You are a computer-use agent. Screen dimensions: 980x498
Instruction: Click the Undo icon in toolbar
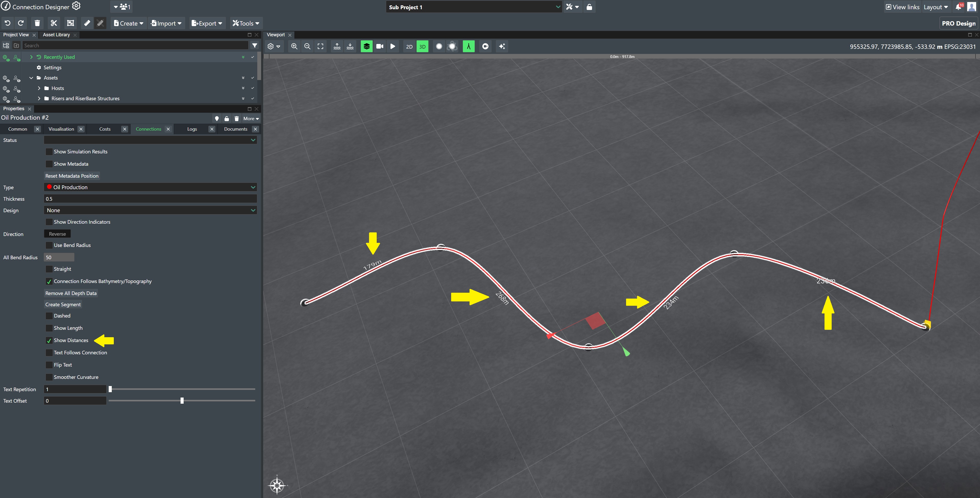(7, 23)
